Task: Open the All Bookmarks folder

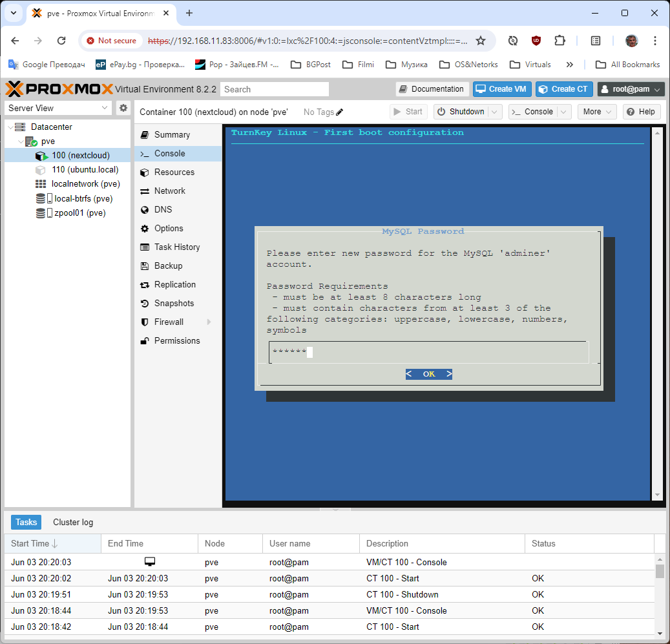Action: click(x=628, y=65)
